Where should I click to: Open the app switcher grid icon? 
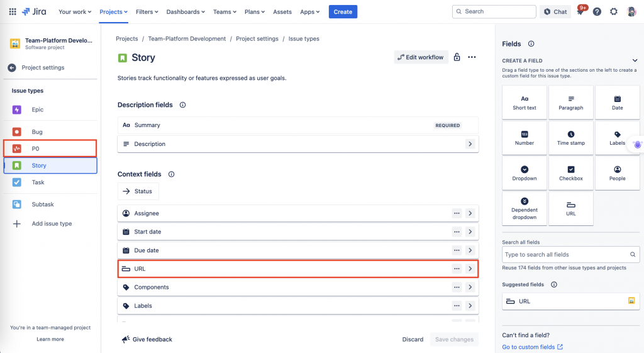pos(13,12)
